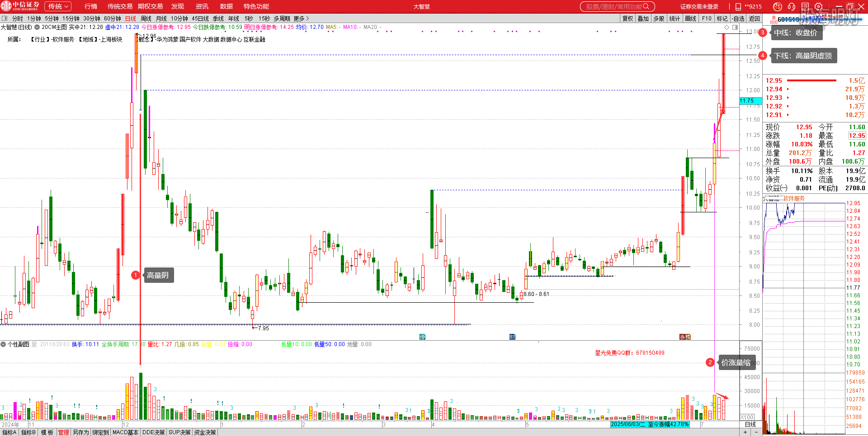Click the 股票/理财/常用功能 search box
This screenshot has height=436, width=868.
(x=617, y=6)
